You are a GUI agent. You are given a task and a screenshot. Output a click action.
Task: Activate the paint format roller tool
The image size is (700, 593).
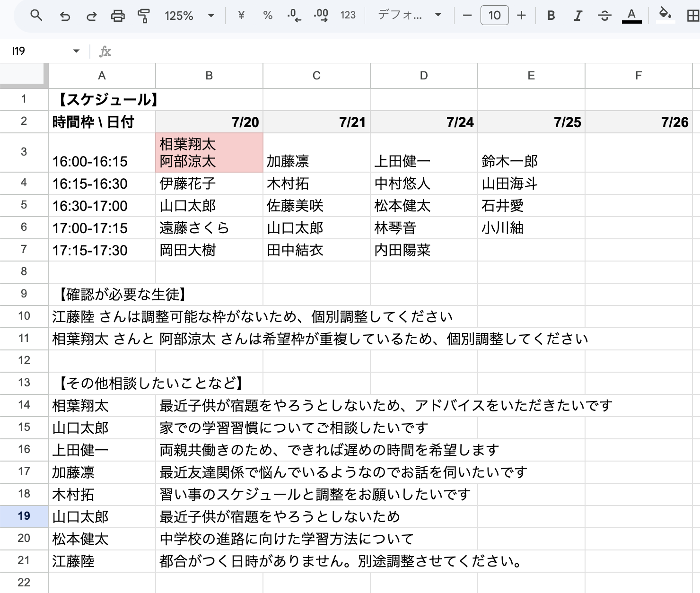pyautogui.click(x=144, y=16)
